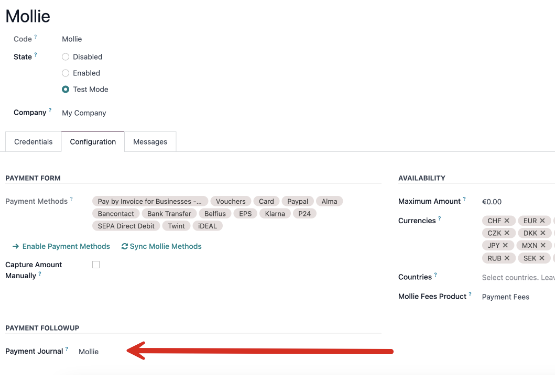555x375 pixels.
Task: Click the Sync Mollie Methods link
Action: tap(165, 246)
